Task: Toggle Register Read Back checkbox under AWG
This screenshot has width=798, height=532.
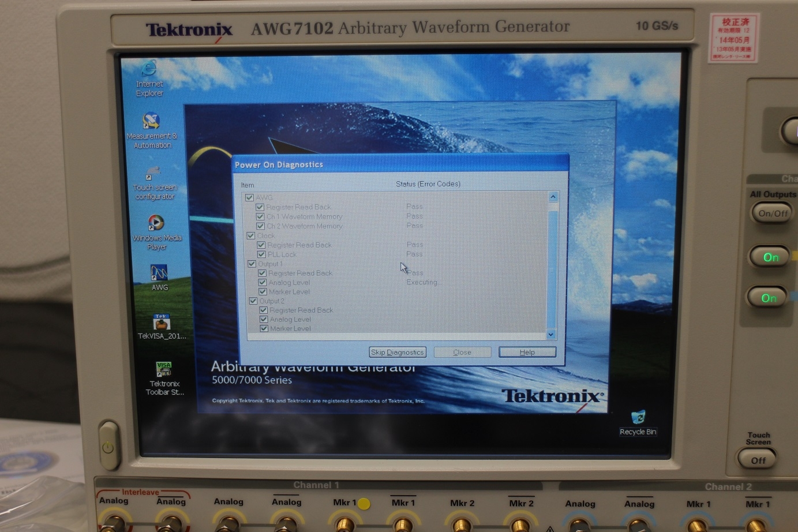Action: point(260,207)
